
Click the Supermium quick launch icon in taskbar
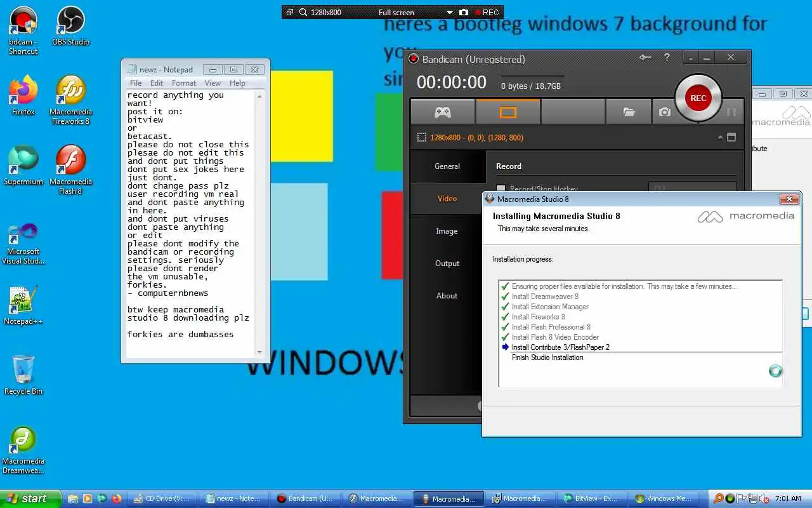coord(101,498)
